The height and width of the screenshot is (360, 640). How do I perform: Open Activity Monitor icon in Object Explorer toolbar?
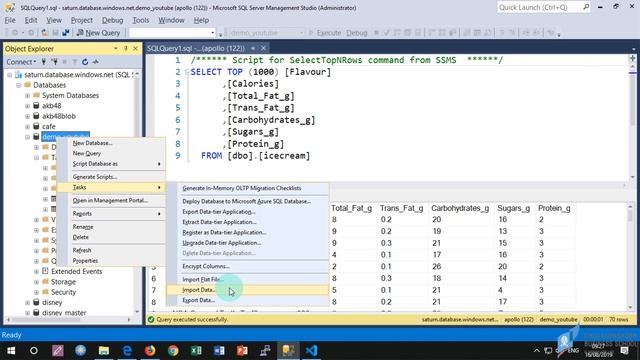[x=96, y=62]
